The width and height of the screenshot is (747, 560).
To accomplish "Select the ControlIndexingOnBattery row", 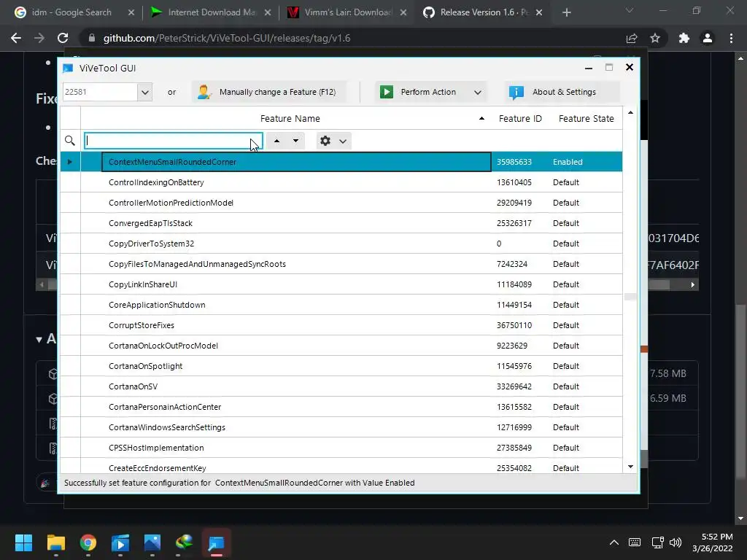I will point(341,182).
